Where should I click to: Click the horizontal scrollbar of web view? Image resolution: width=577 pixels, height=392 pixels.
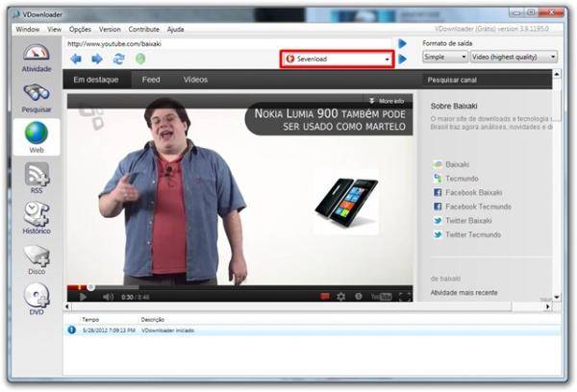[290, 306]
